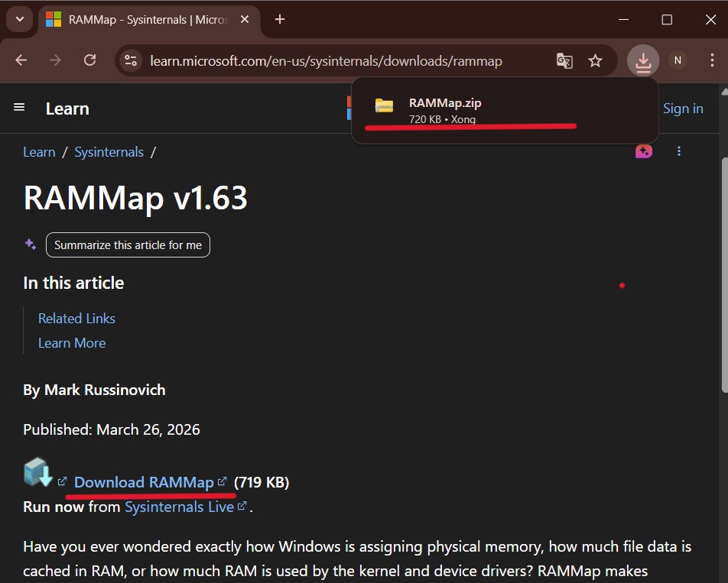Open the Learn hamburger menu
This screenshot has width=728, height=583.
point(19,108)
